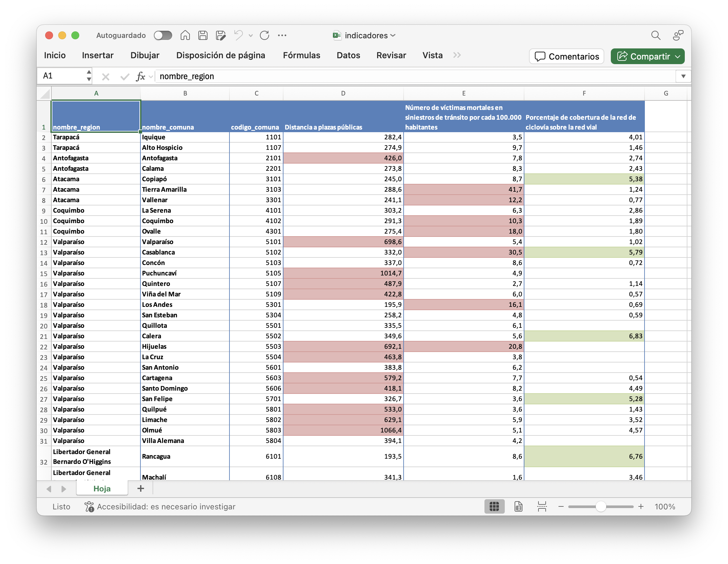Select the Hoja sheet tab
This screenshot has width=728, height=564.
(x=102, y=488)
